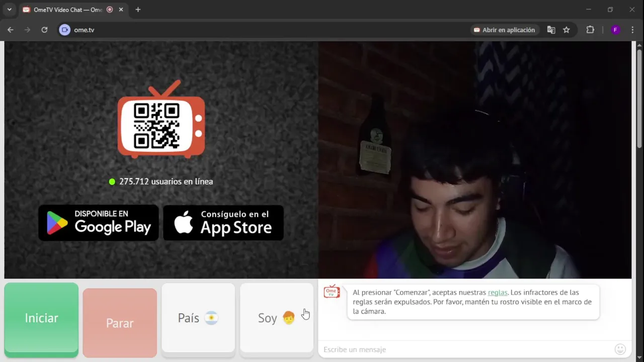Click Abrir en aplicación button
644x362 pixels.
pos(505,30)
